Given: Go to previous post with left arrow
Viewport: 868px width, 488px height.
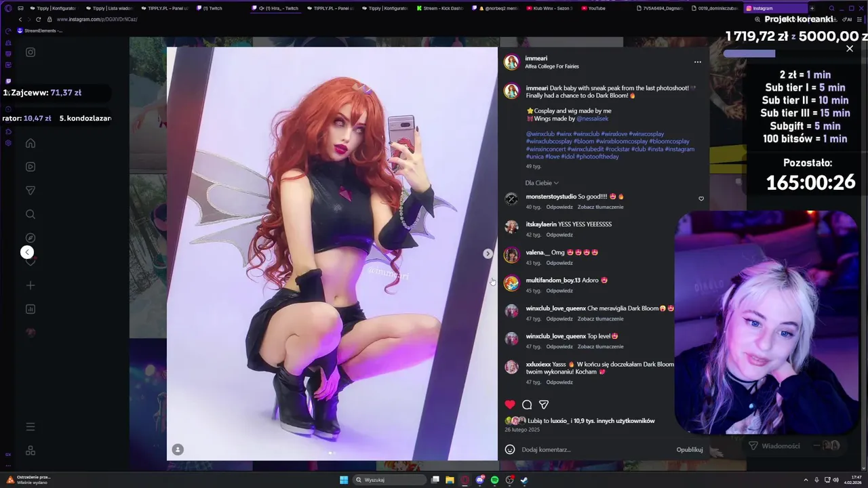Looking at the screenshot, I should tap(27, 252).
